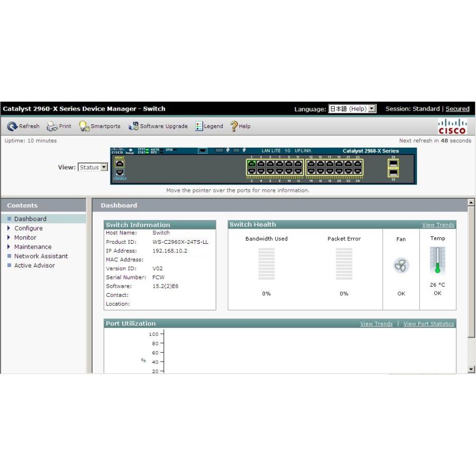The height and width of the screenshot is (476, 476).
Task: Click the MGMT port on the switch image
Action: point(120,163)
